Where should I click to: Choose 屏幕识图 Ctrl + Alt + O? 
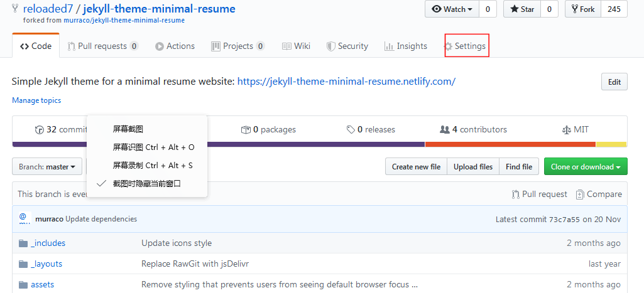click(146, 147)
